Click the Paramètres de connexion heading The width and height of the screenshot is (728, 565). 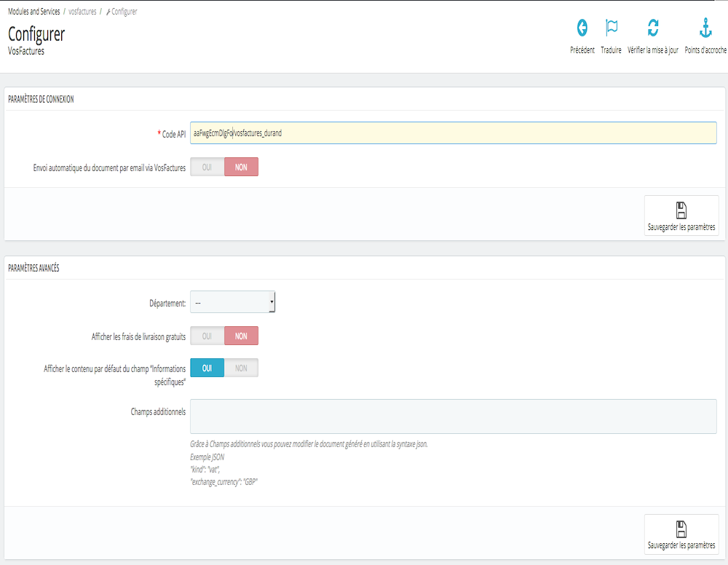pos(41,99)
